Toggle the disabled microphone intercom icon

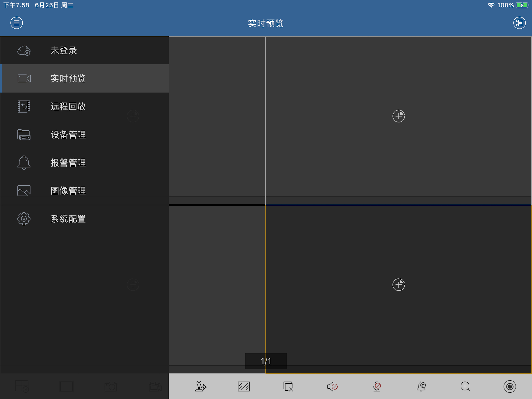[x=377, y=387]
